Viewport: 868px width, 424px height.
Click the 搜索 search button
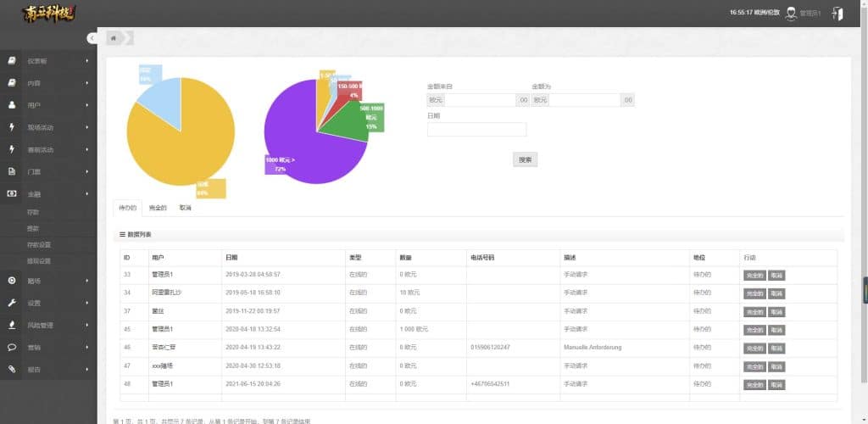pyautogui.click(x=525, y=159)
